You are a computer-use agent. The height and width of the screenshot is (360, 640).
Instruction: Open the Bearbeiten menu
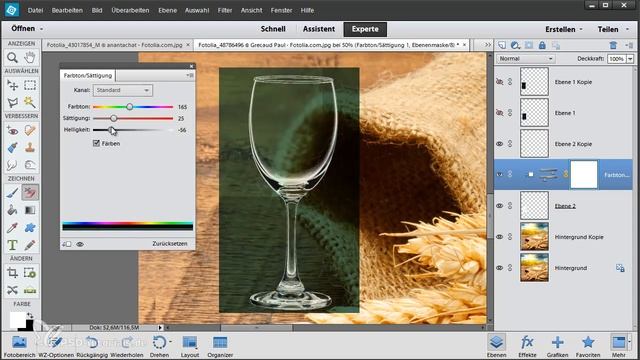pos(67,10)
